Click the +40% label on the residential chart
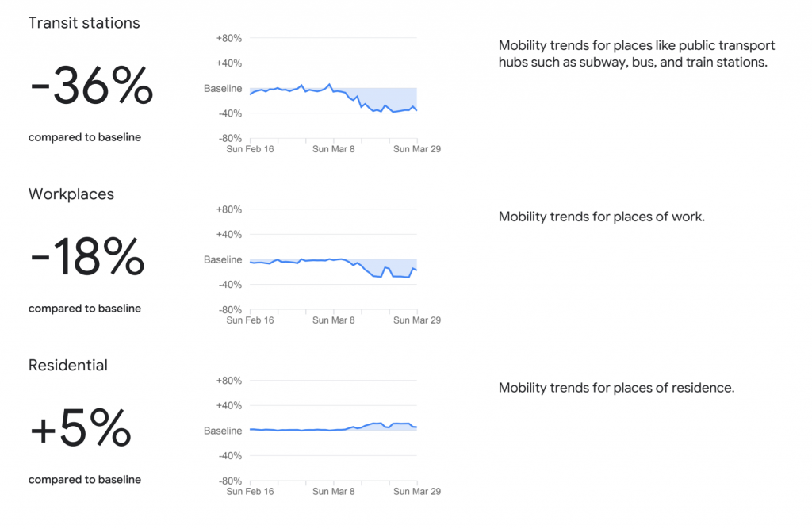The width and height of the screenshot is (812, 529). click(228, 405)
